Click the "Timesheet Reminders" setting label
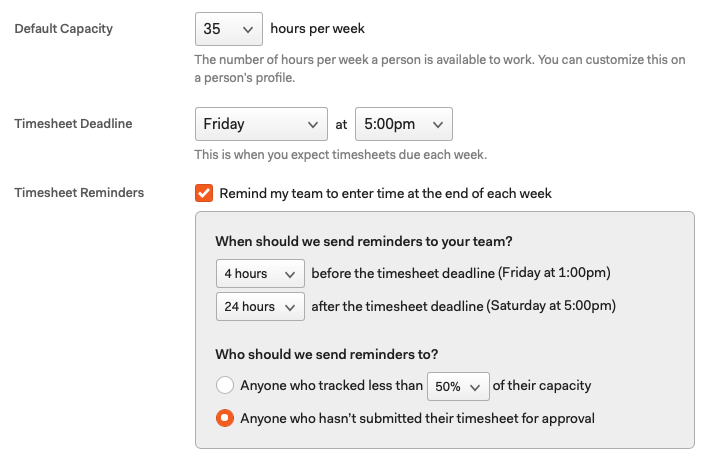The height and width of the screenshot is (464, 710). click(x=79, y=192)
